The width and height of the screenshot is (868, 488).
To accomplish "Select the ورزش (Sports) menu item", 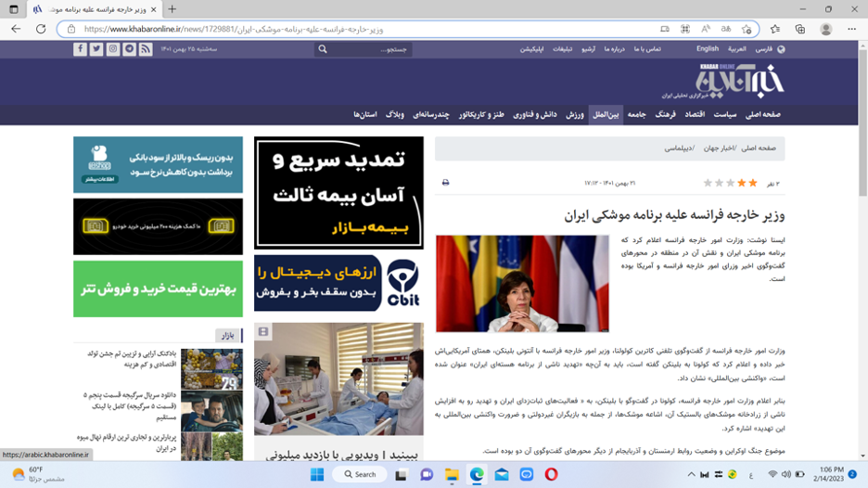I will [575, 114].
